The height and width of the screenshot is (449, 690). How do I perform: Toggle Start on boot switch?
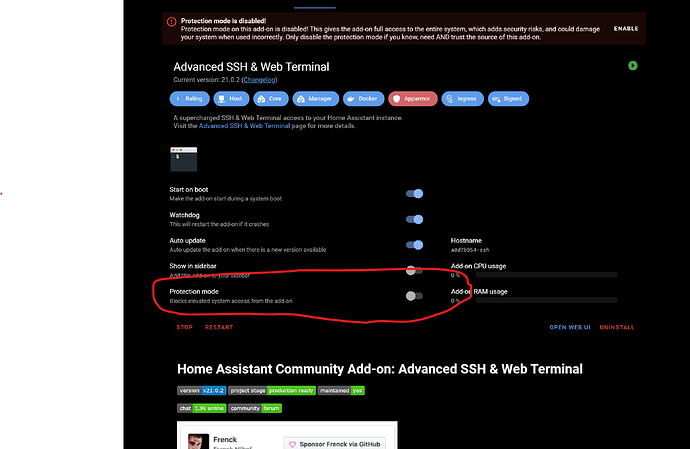click(x=414, y=194)
